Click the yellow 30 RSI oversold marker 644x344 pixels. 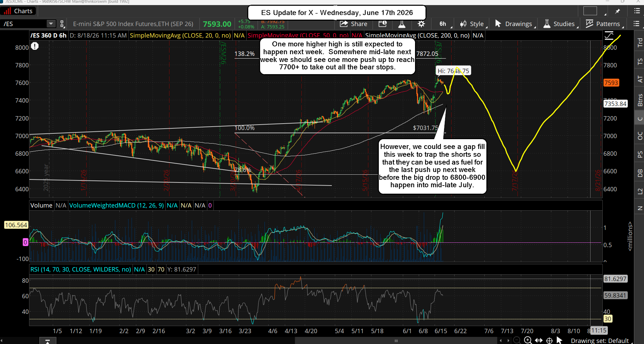click(608, 319)
